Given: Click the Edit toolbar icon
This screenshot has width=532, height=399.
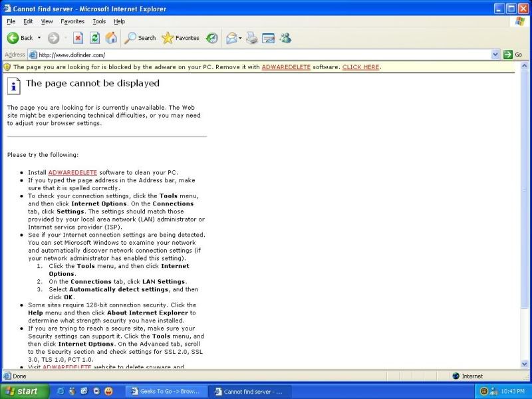Looking at the screenshot, I should click(x=268, y=38).
